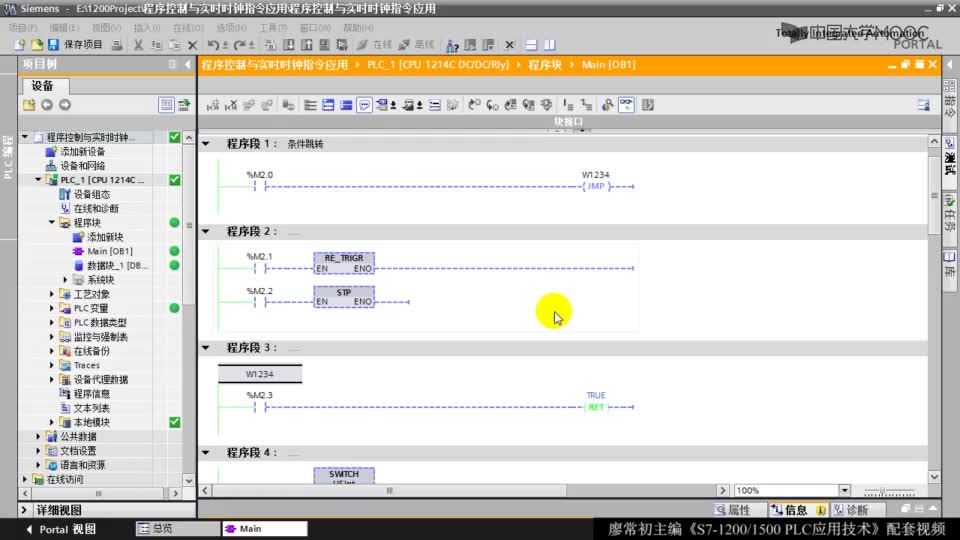Click the RE_TRIGR instruction box
960x540 pixels.
pos(344,263)
